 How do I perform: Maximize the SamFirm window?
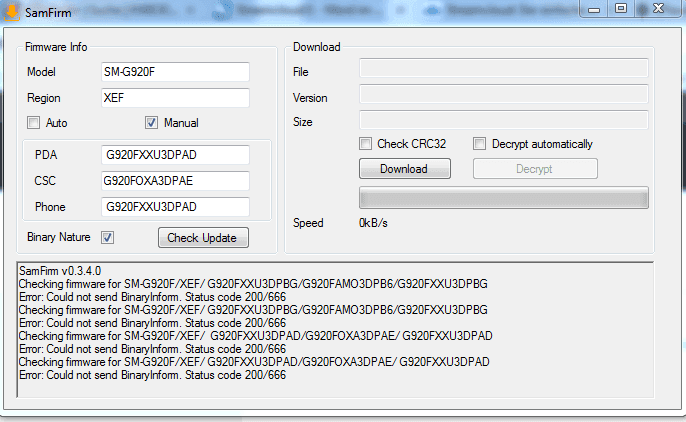(621, 9)
